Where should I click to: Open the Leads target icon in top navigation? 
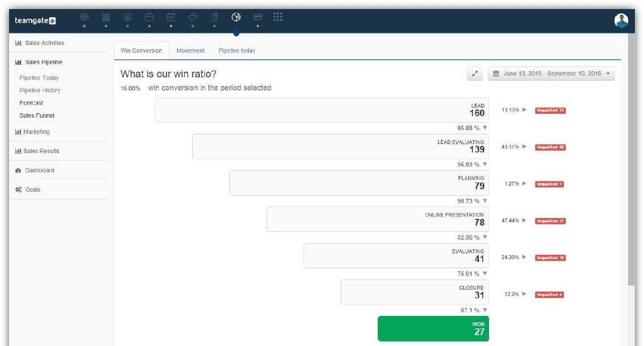(x=84, y=17)
